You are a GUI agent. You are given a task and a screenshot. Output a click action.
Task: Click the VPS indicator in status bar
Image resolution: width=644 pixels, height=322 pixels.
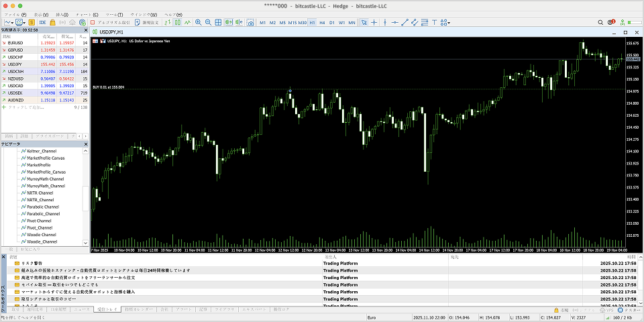(x=606, y=310)
